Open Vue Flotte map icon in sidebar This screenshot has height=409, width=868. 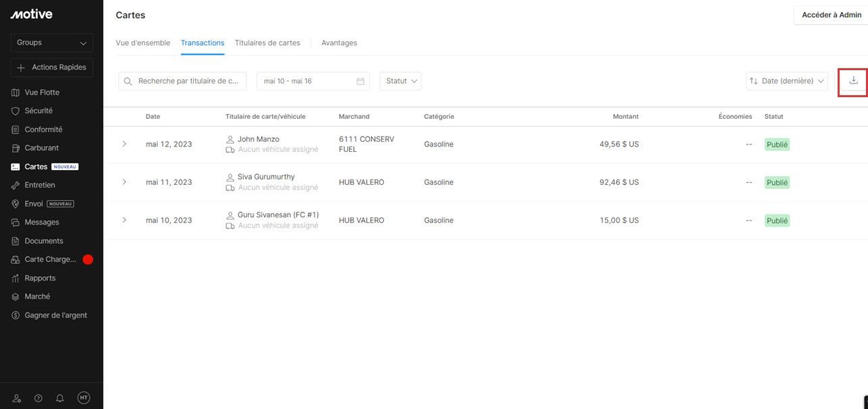pos(16,92)
